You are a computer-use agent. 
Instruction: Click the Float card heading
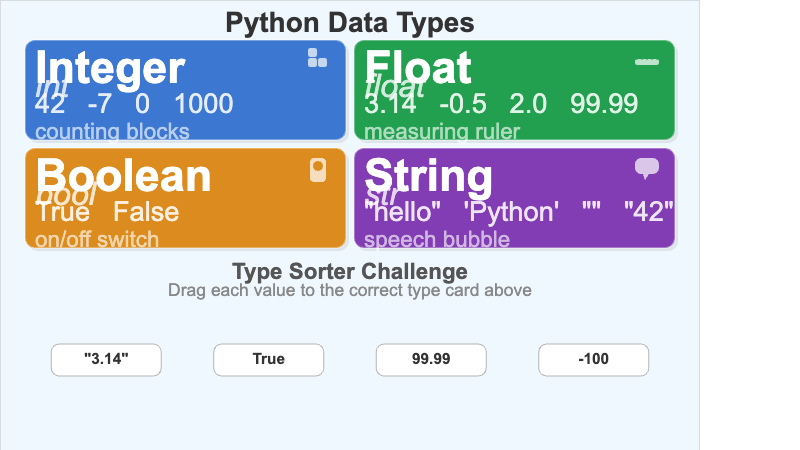(418, 68)
